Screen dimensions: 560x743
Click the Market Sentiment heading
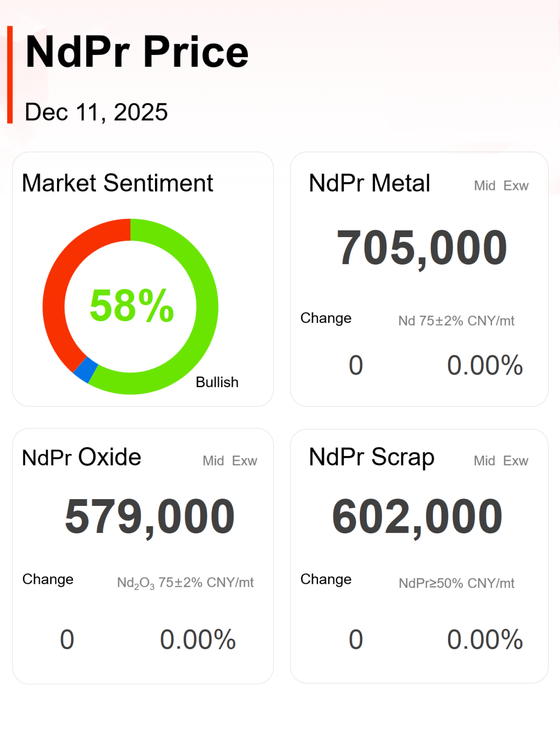117,183
